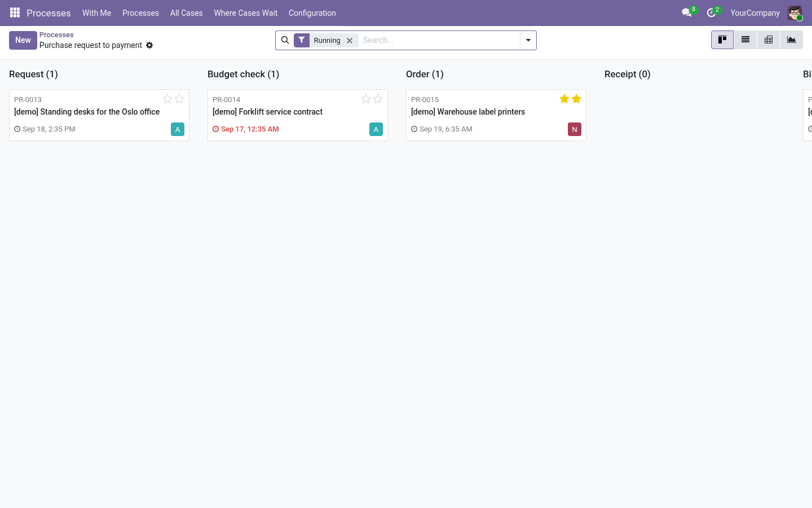Expand the search options dropdown arrow
Viewport: 812px width, 508px height.
(528, 40)
